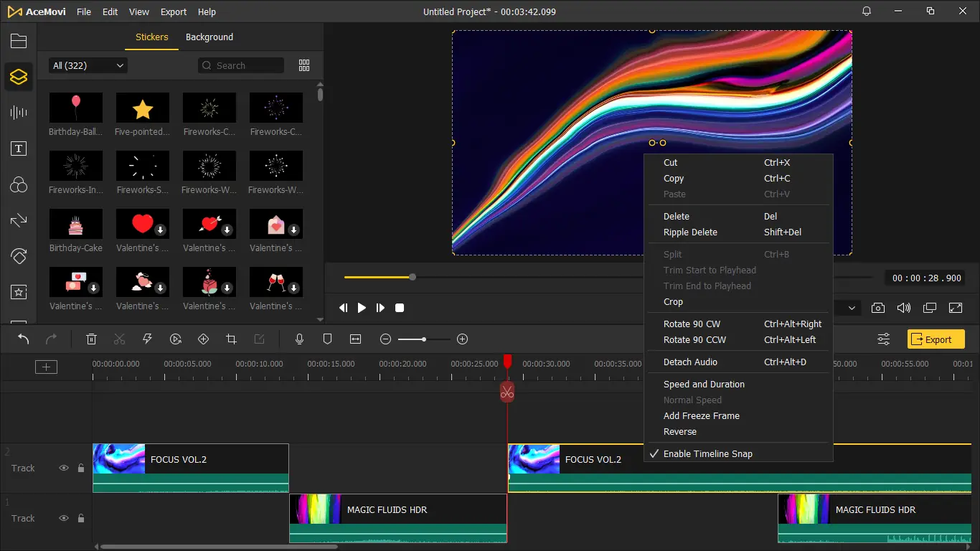The height and width of the screenshot is (551, 980).
Task: Toggle Enable Timeline Snap in the context menu
Action: (707, 453)
